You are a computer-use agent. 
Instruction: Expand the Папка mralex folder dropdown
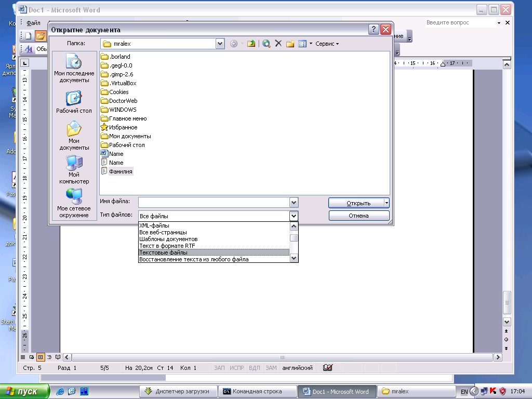pos(220,44)
